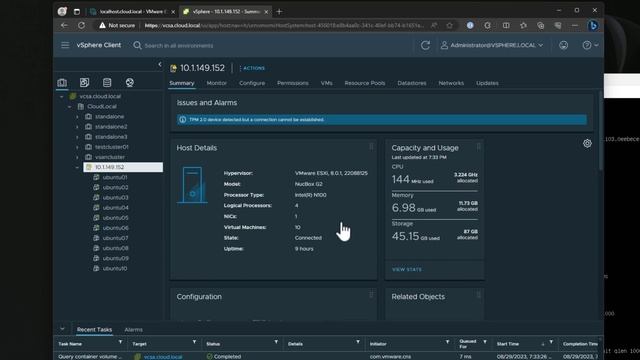
Task: Open summary page settings gear icon
Action: click(587, 143)
